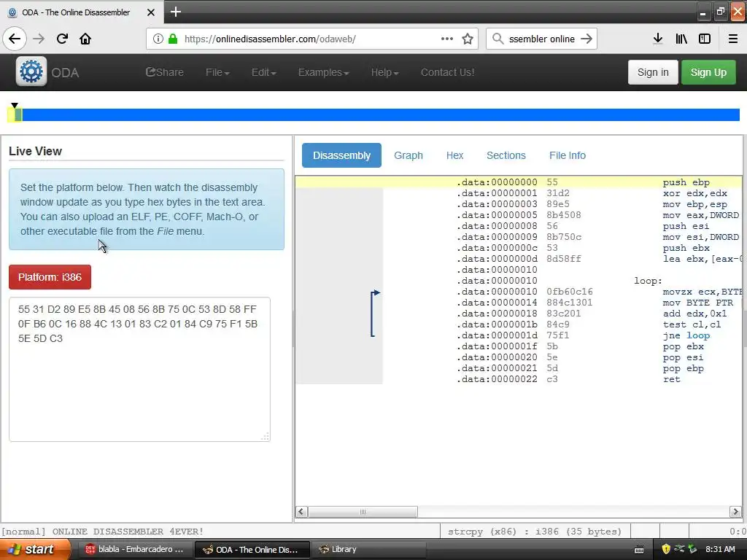The image size is (747, 560).
Task: Open the File dropdown menu
Action: click(x=217, y=72)
